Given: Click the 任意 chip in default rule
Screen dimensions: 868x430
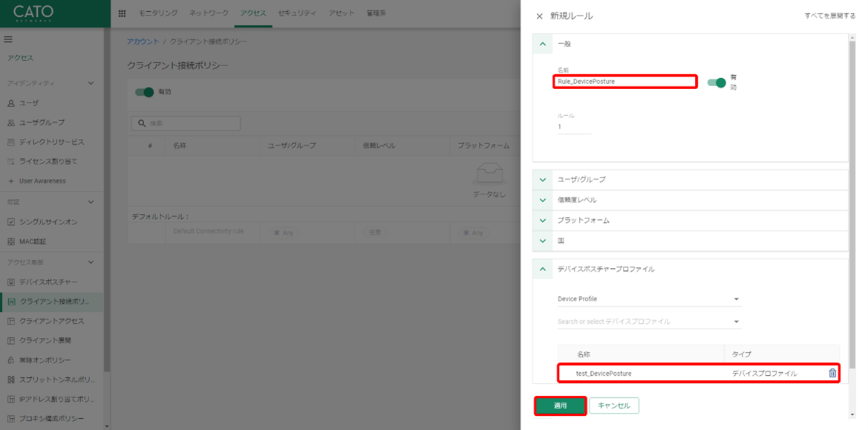Looking at the screenshot, I should click(375, 233).
